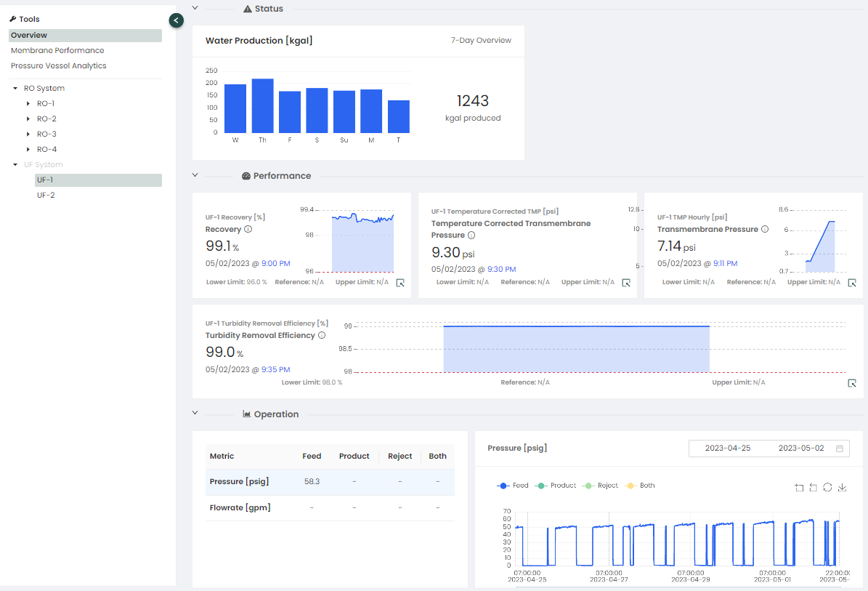Download the pressure chart as image

[842, 487]
